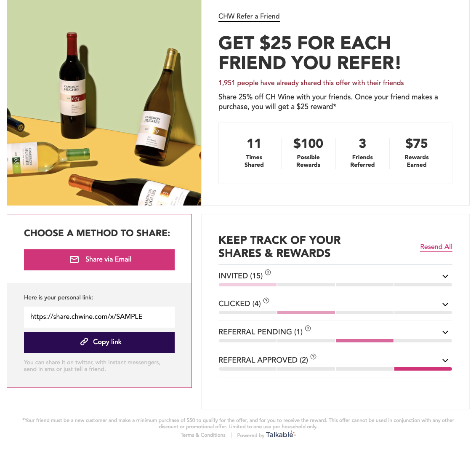Click the chain link icon on Copy link
Screen dimensions: 476x454
click(84, 342)
